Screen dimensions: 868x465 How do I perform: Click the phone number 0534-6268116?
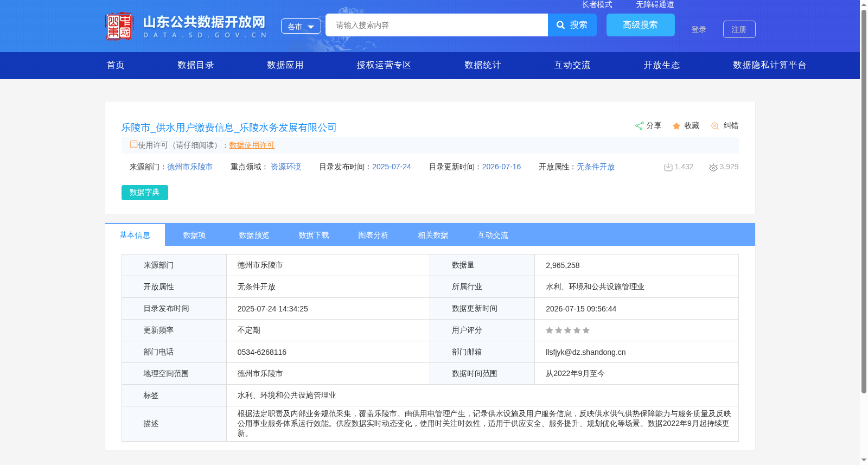[262, 352]
